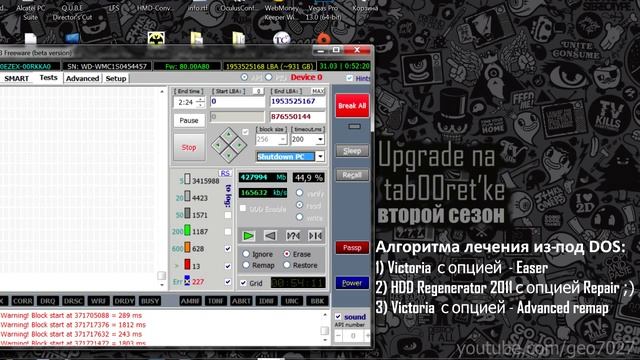Open the orange round icon on desktop
This screenshot has height=360, width=640.
(324, 39)
